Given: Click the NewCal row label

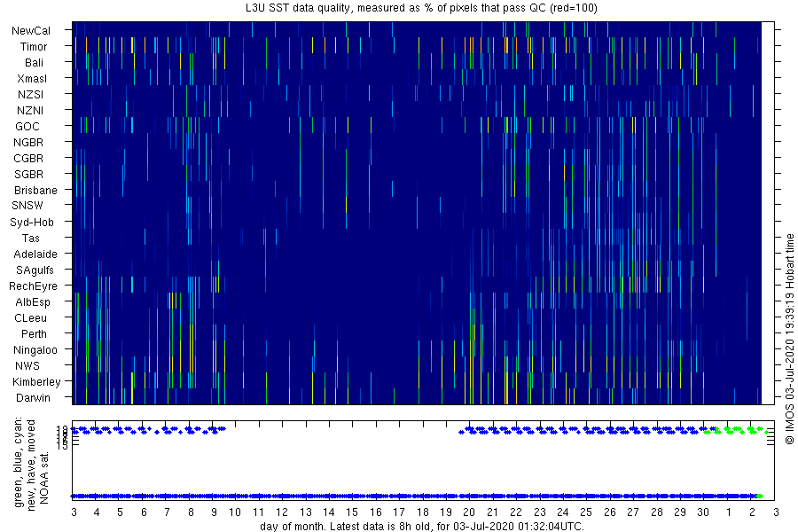Looking at the screenshot, I should [x=31, y=30].
